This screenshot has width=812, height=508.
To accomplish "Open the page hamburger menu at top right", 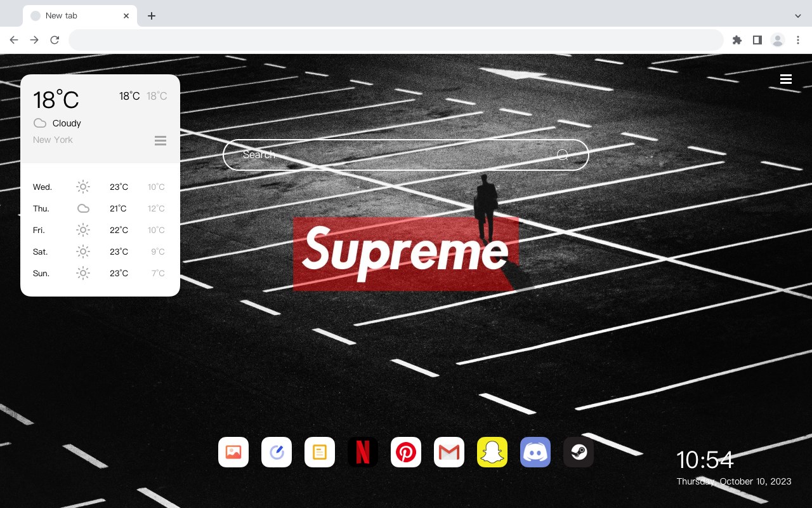I will (x=786, y=79).
